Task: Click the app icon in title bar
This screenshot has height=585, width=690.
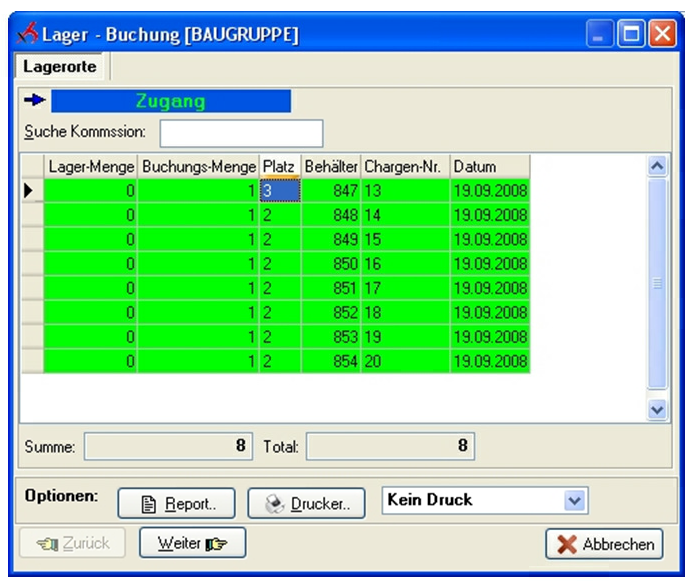Action: click(x=27, y=35)
